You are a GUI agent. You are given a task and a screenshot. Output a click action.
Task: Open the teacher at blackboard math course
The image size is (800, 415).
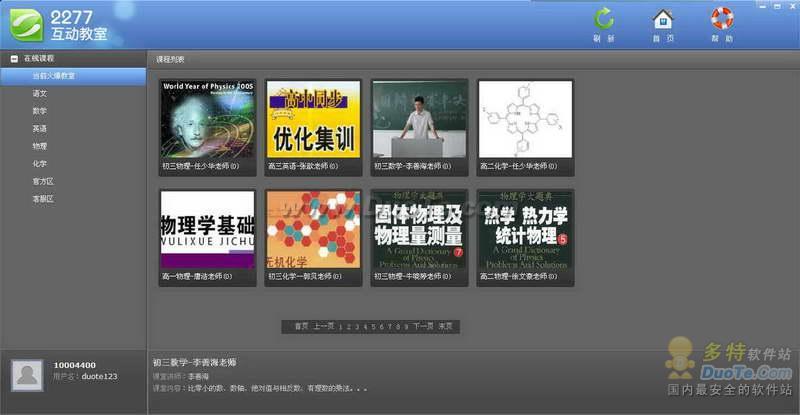pos(419,120)
